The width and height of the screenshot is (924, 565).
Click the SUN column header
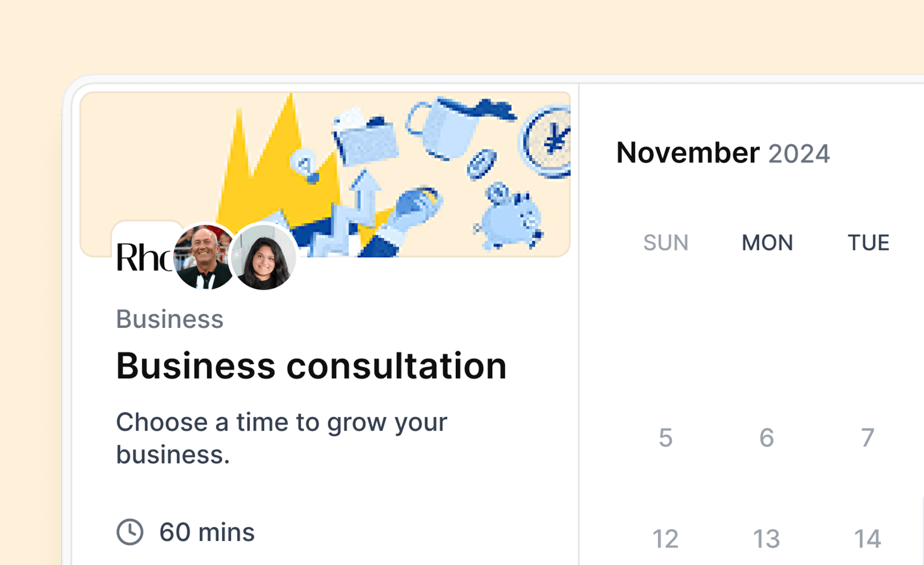pos(665,242)
